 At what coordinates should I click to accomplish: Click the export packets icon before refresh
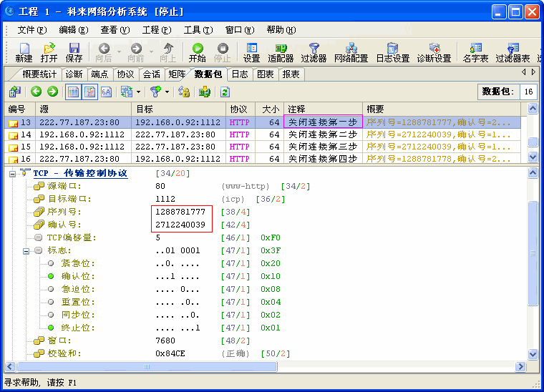204,92
